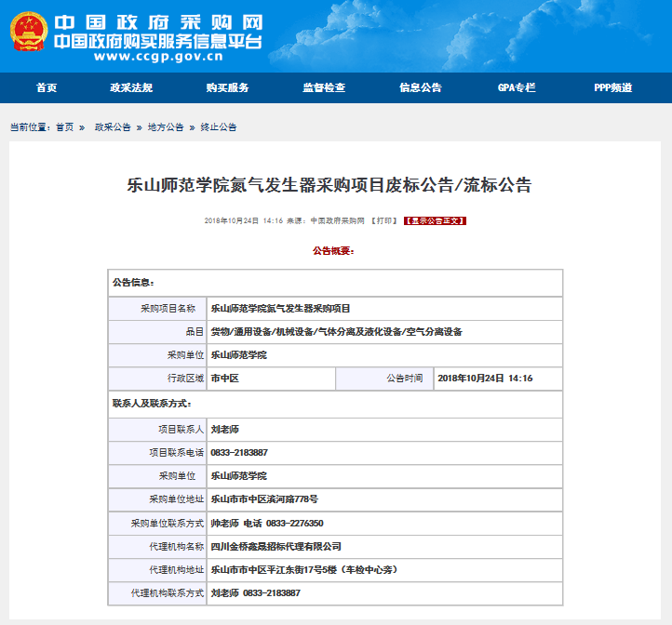
Task: Click the 四川金桥鑫晟招标代理有限公司 agency name
Action: coord(276,547)
